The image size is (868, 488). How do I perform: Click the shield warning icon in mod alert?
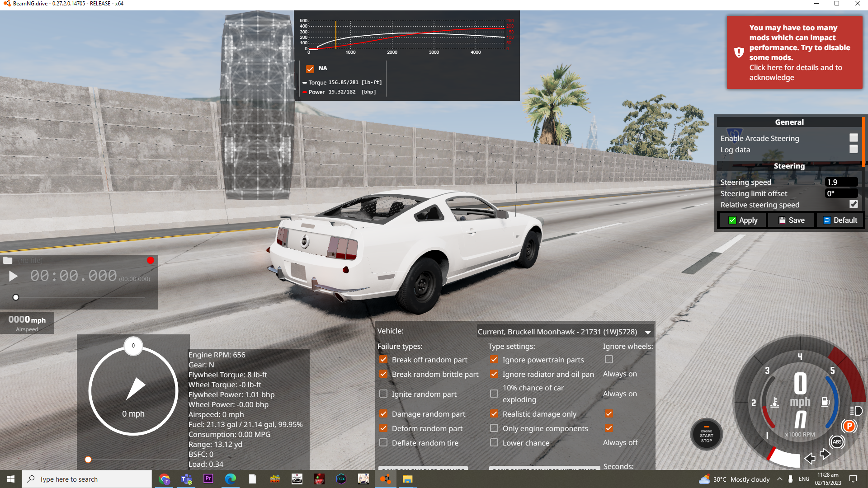[x=739, y=52]
